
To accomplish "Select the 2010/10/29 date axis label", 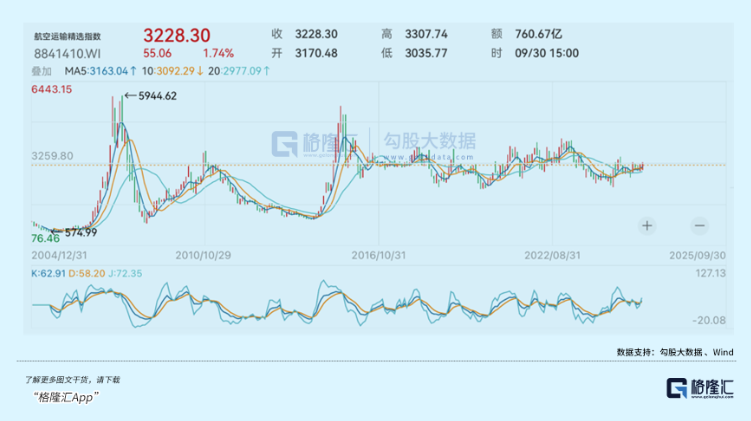I will point(204,256).
